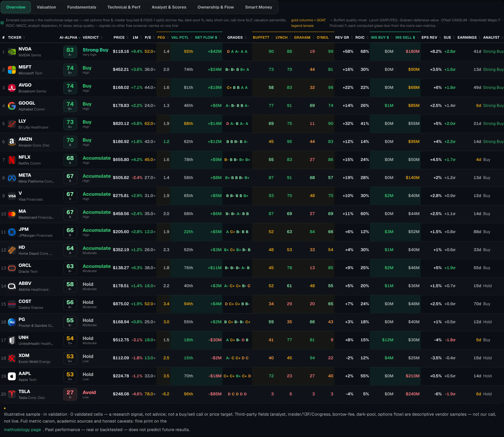Screen dimensions: 504x437
Task: Open the Smart Money tab
Action: 258,7
